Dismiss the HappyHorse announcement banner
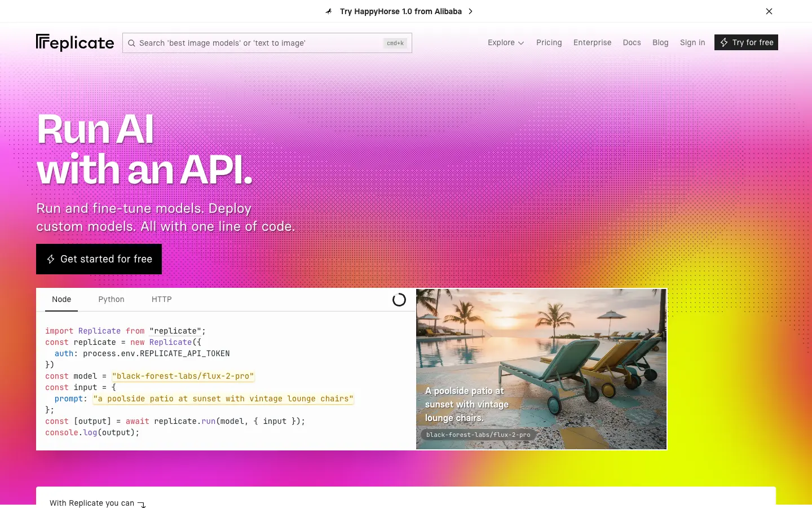The image size is (812, 508). click(x=769, y=11)
